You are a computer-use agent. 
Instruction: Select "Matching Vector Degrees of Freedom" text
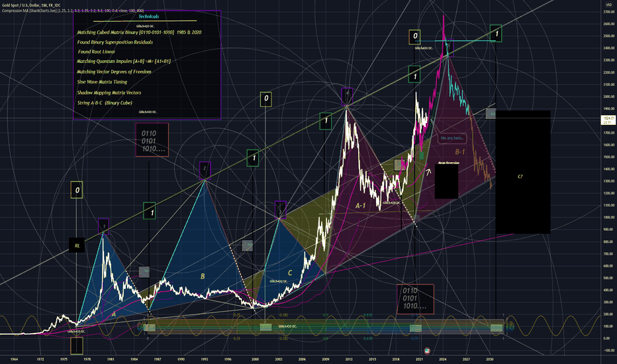(x=114, y=71)
